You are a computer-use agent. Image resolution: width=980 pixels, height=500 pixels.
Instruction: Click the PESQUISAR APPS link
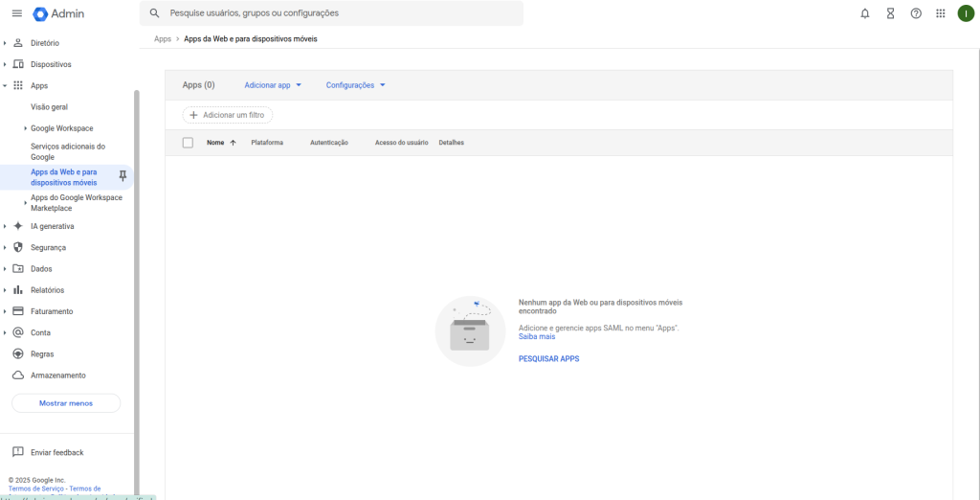click(x=548, y=359)
